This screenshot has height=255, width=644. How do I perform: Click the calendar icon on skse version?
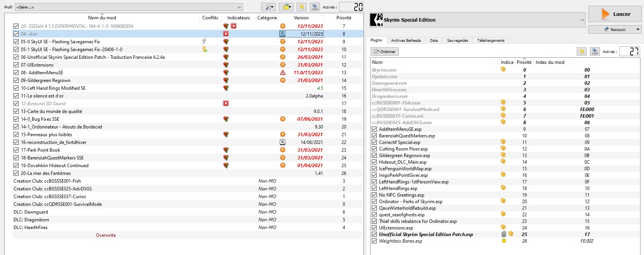pyautogui.click(x=282, y=34)
